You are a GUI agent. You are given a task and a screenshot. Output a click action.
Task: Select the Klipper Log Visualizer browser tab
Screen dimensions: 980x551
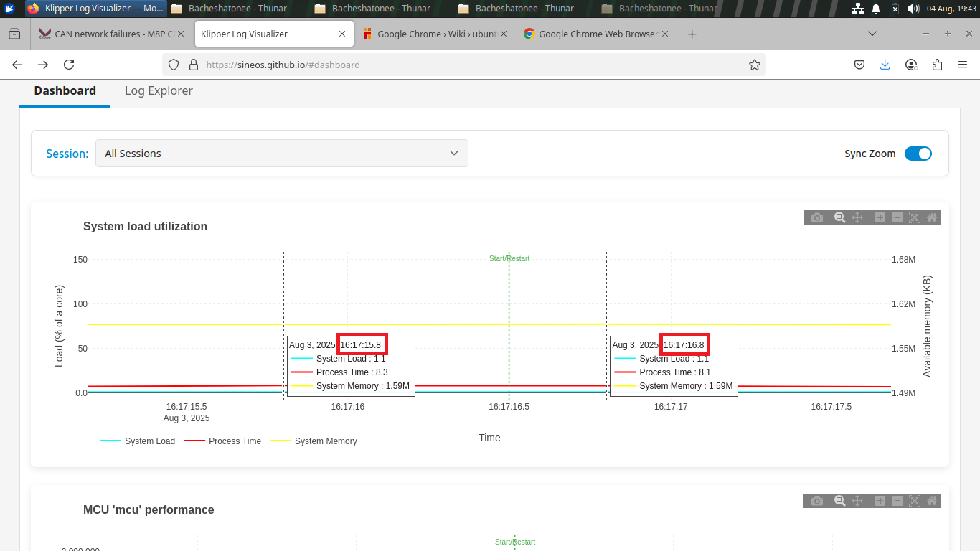tap(274, 34)
